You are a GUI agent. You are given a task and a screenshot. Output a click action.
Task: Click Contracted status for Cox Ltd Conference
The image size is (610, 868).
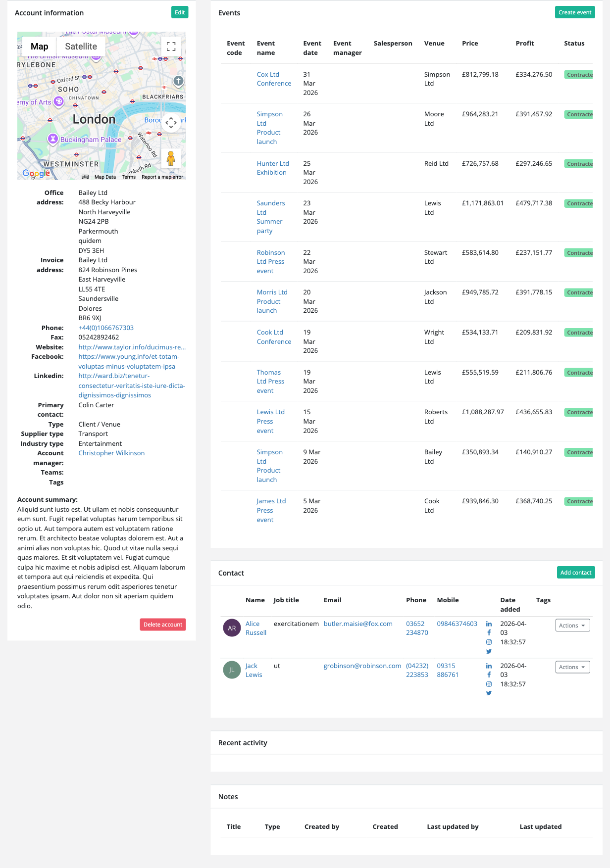coord(578,75)
